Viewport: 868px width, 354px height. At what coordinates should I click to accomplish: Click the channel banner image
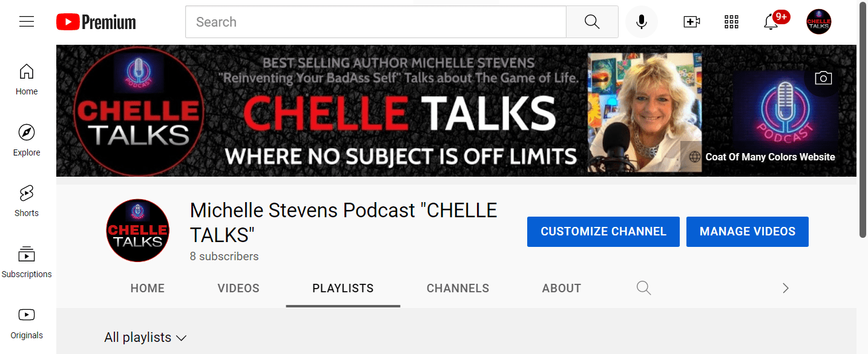[456, 111]
